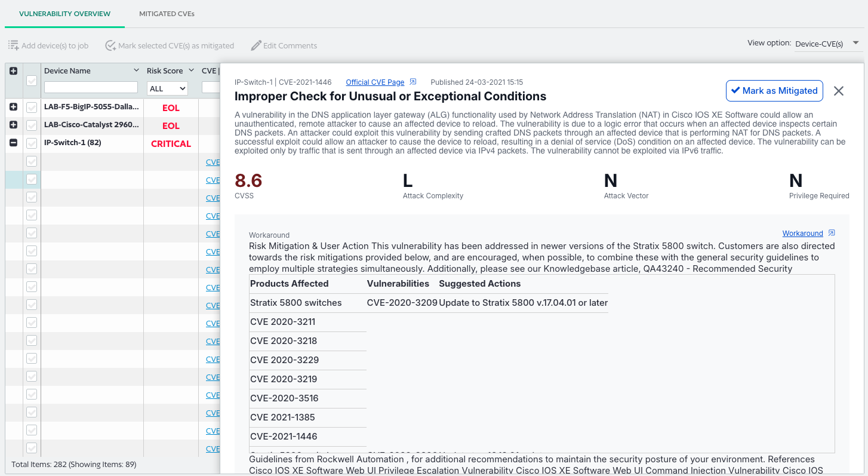The height and width of the screenshot is (476, 868).
Task: Open external link icon beside Official CVE Page
Action: [x=413, y=82]
